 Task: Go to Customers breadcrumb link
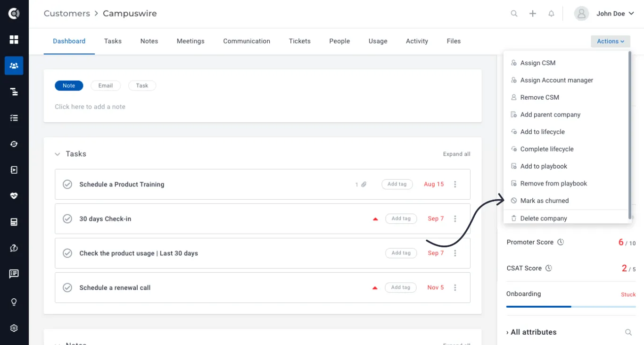[67, 13]
